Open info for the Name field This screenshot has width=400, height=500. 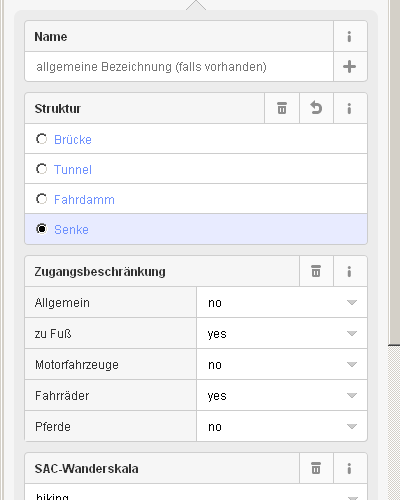point(350,36)
